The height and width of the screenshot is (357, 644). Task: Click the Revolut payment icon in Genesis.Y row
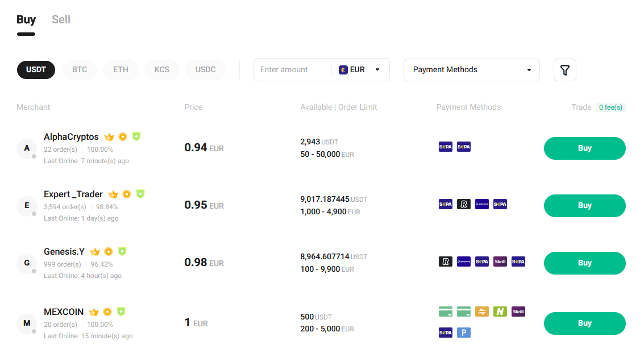[x=446, y=261]
